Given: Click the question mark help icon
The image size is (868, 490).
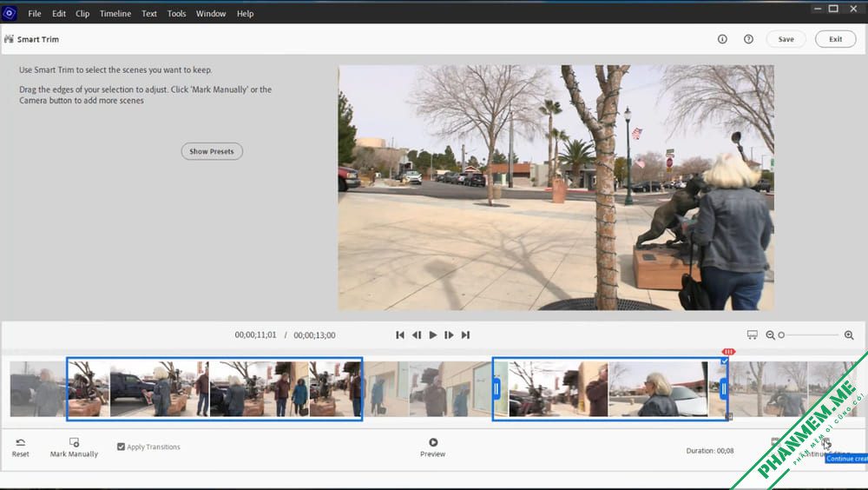Looking at the screenshot, I should pyautogui.click(x=748, y=39).
